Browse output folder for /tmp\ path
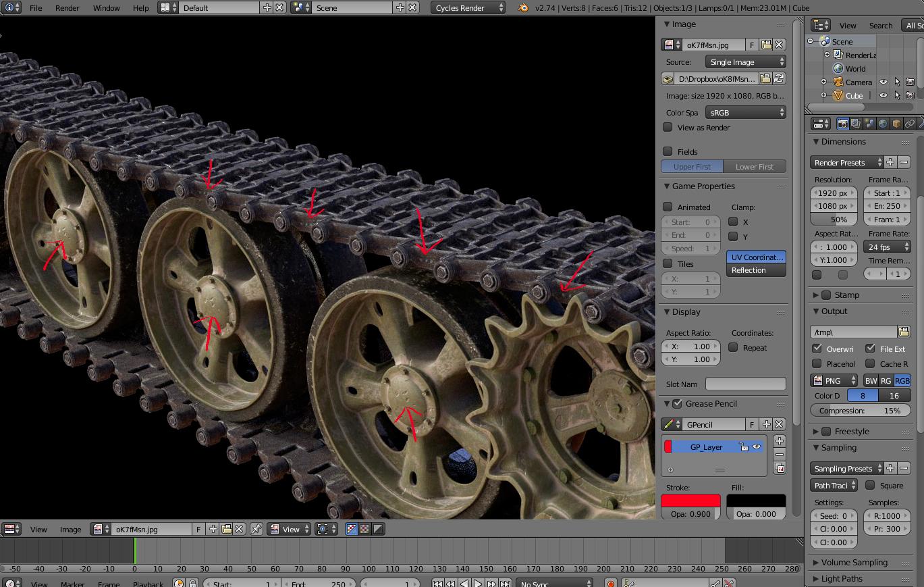The height and width of the screenshot is (587, 924). click(904, 332)
